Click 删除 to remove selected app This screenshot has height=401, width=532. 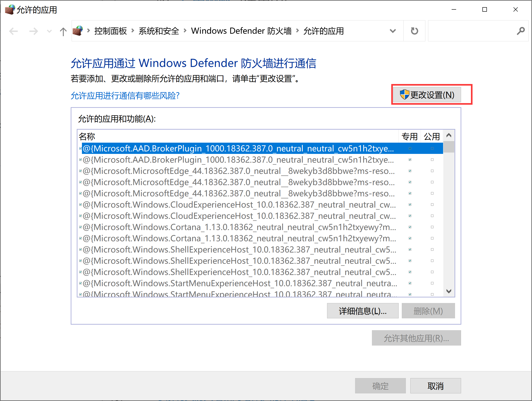point(427,311)
